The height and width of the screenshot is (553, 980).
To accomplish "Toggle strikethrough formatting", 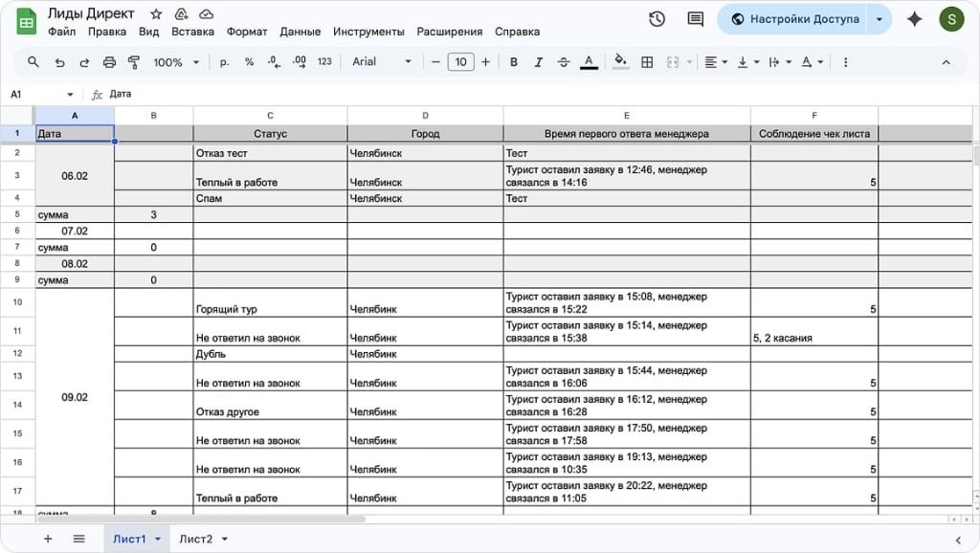I will 564,62.
